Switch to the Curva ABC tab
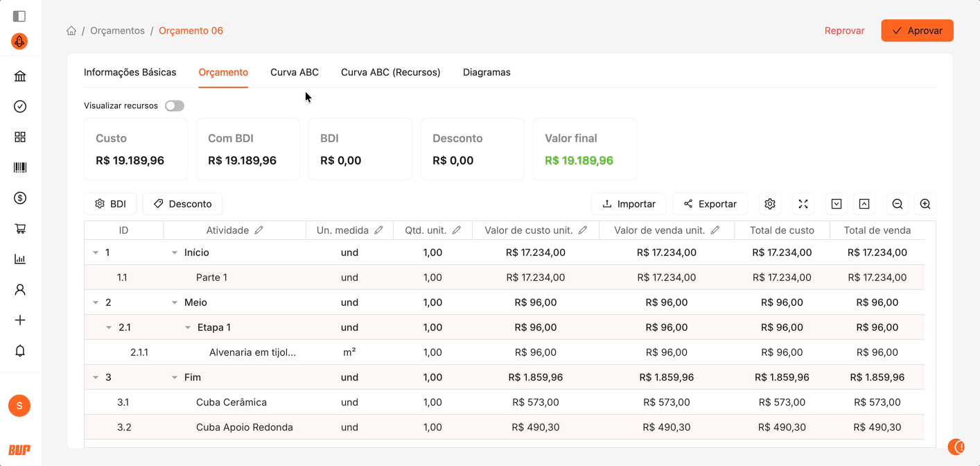The width and height of the screenshot is (980, 466). click(x=295, y=72)
